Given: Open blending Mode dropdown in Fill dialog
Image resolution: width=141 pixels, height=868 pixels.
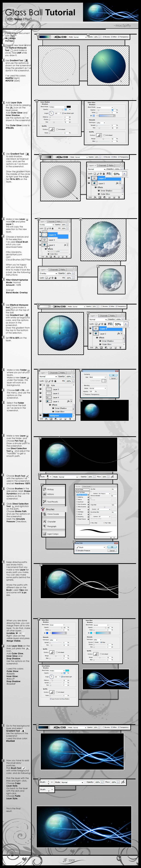Looking at the screenshot, I should point(97,388).
